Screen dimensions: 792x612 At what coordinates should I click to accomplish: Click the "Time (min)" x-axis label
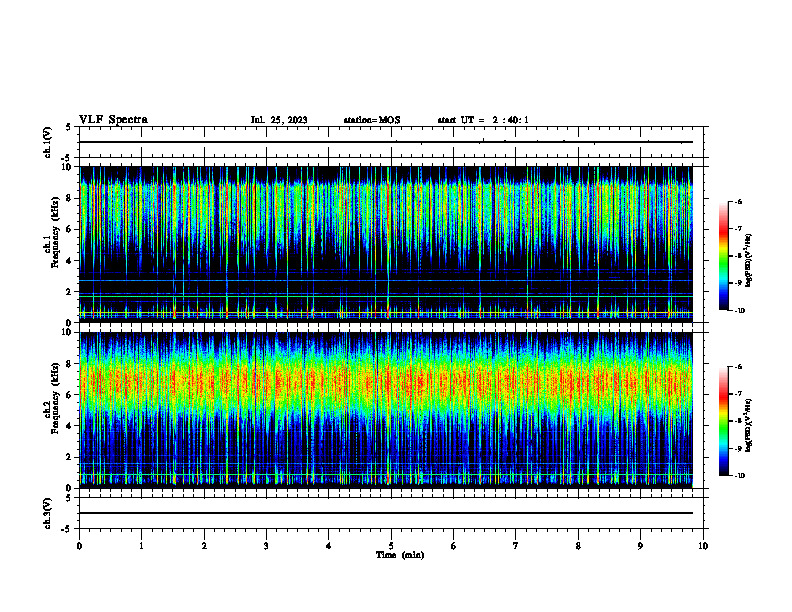[400, 555]
